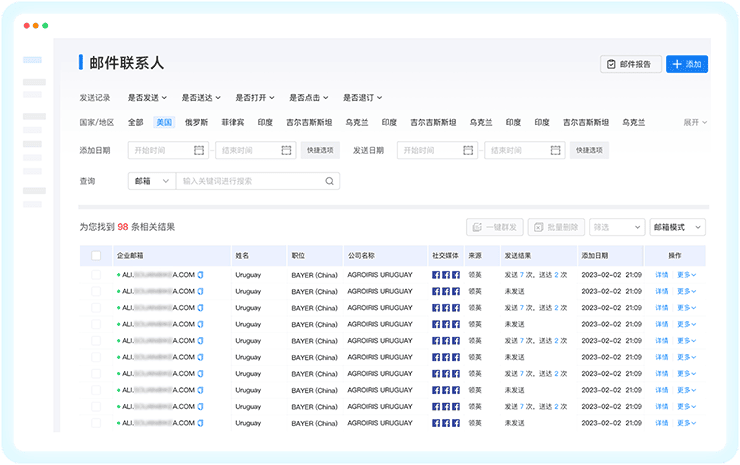Select 全部 in the country filter
Image resolution: width=740 pixels, height=465 pixels.
coord(135,123)
